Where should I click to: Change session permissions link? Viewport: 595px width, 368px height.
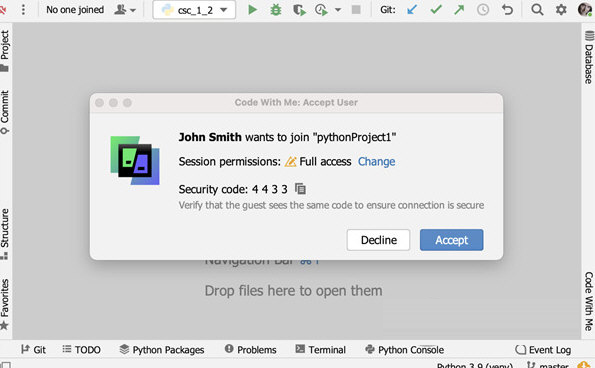coord(376,162)
